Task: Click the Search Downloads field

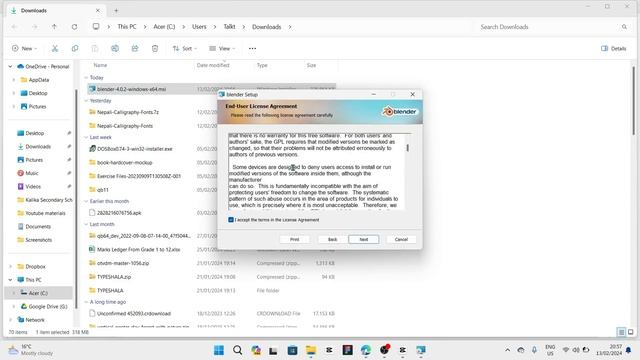Action: pos(553,27)
